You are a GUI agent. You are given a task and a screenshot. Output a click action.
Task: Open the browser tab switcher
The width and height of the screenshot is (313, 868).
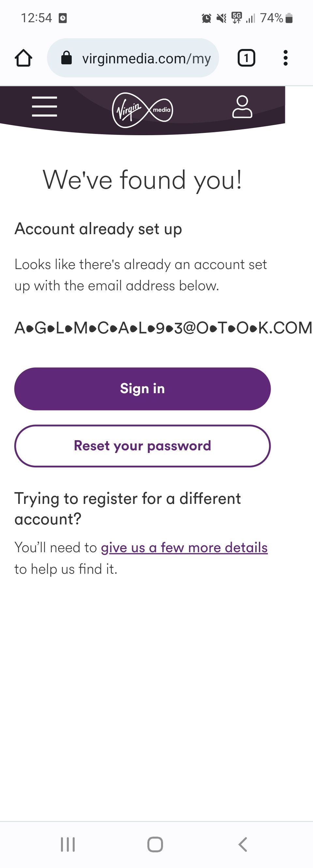246,58
